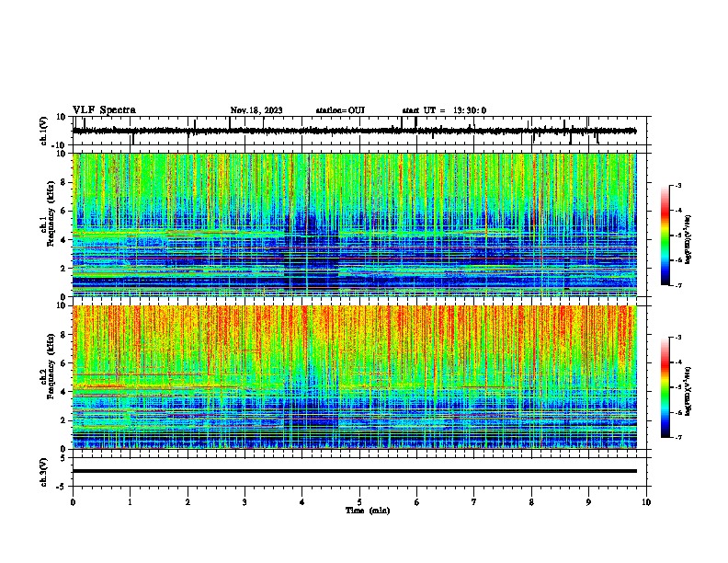Image resolution: width=728 pixels, height=563 pixels.
Task: Click time axis tick label 0
Action: point(73,502)
